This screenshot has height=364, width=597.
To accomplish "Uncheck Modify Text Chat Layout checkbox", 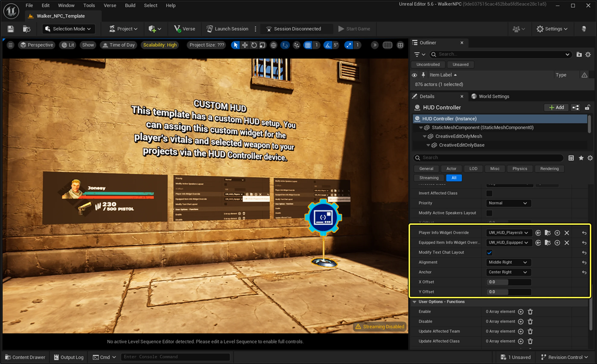I will point(489,252).
